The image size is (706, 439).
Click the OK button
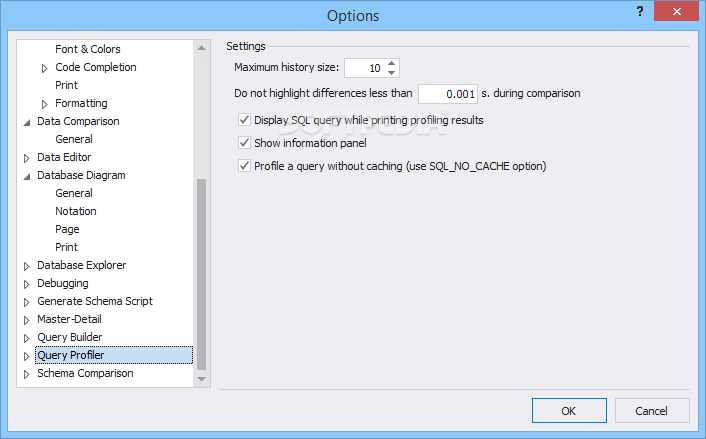[x=569, y=411]
